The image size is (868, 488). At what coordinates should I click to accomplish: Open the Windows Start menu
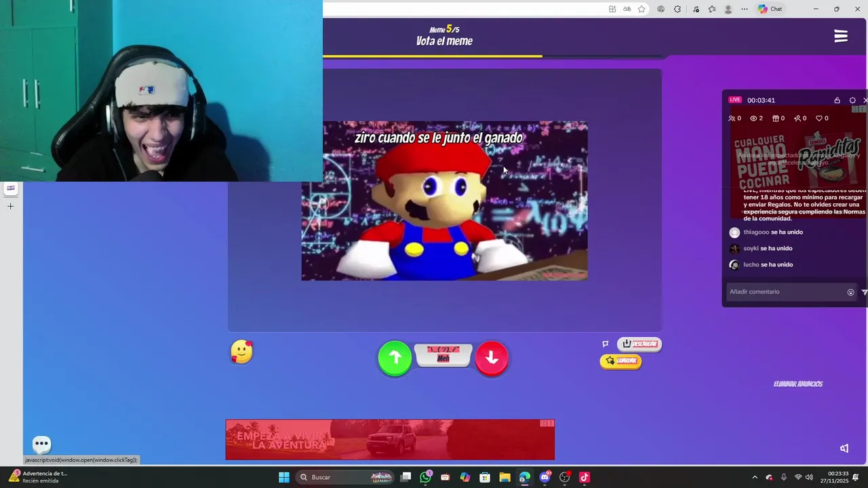pyautogui.click(x=284, y=477)
